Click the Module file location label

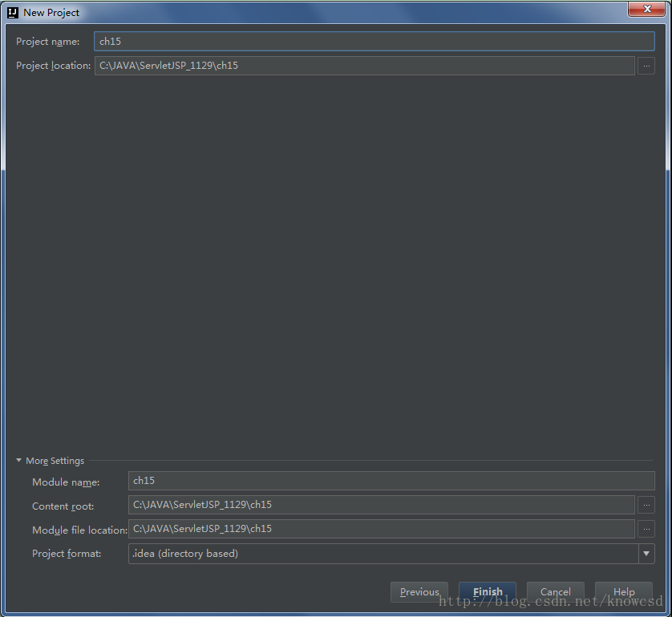(79, 530)
